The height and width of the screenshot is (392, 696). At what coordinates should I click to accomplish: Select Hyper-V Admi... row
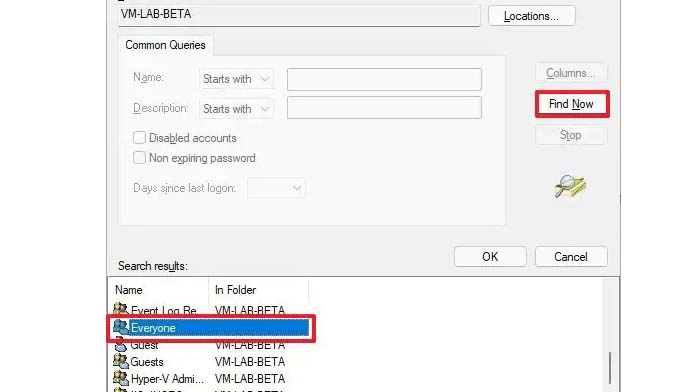pos(199,379)
